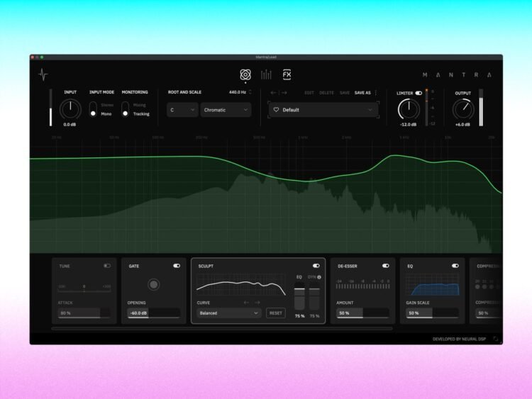Click the +6.0 dB output value
Screen dimensions: 532x399
click(x=462, y=125)
